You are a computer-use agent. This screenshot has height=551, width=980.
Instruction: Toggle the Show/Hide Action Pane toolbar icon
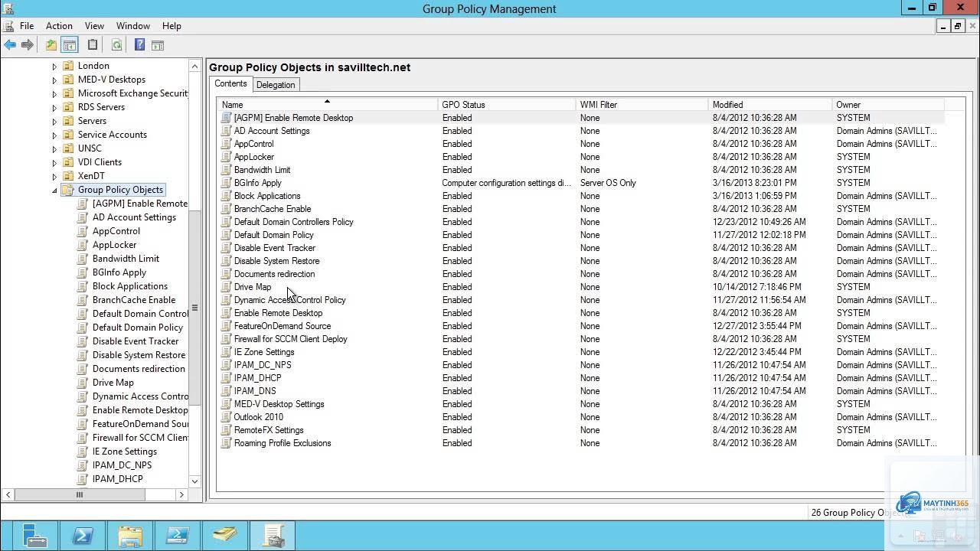(x=158, y=45)
